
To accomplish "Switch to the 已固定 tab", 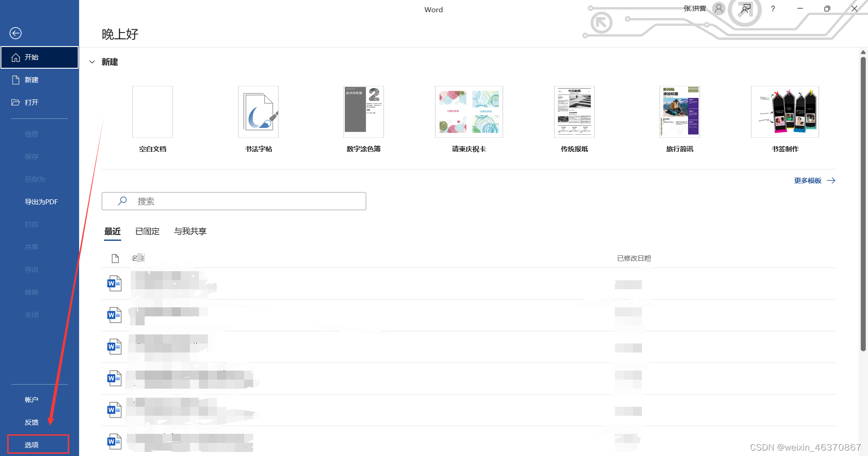I will click(147, 231).
